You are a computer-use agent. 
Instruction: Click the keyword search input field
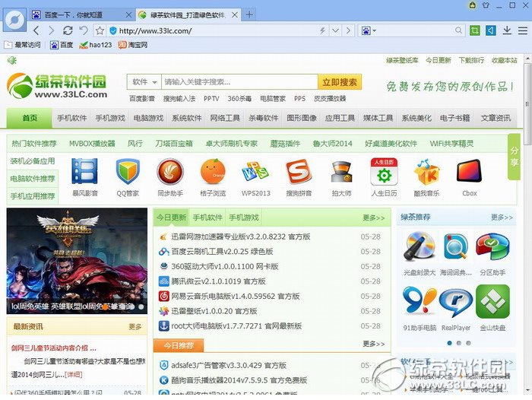point(239,82)
